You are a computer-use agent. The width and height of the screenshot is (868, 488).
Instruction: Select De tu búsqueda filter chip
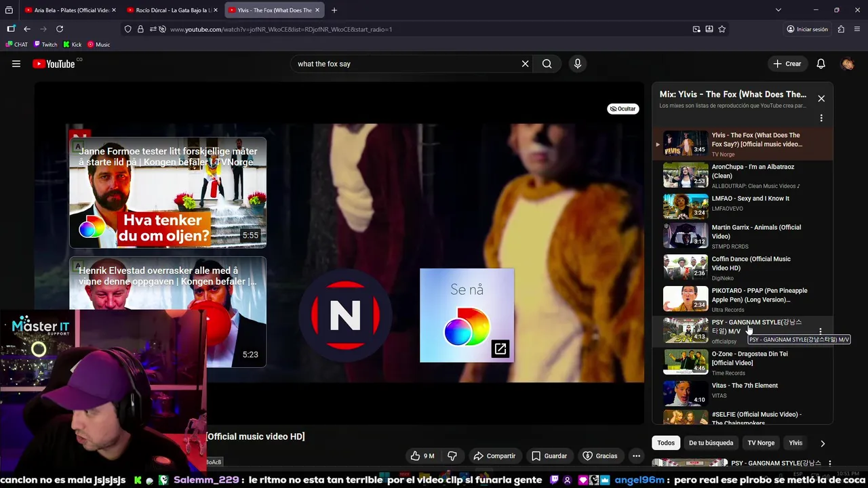711,443
